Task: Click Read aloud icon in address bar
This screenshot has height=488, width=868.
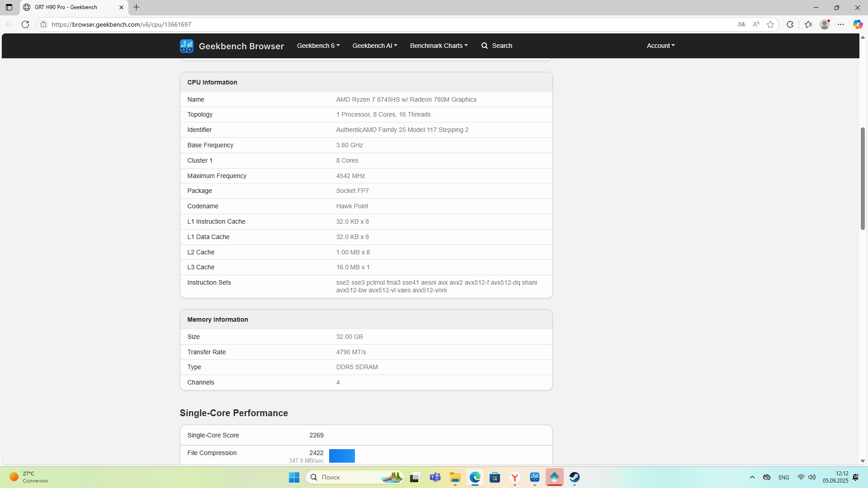Action: coord(756,24)
